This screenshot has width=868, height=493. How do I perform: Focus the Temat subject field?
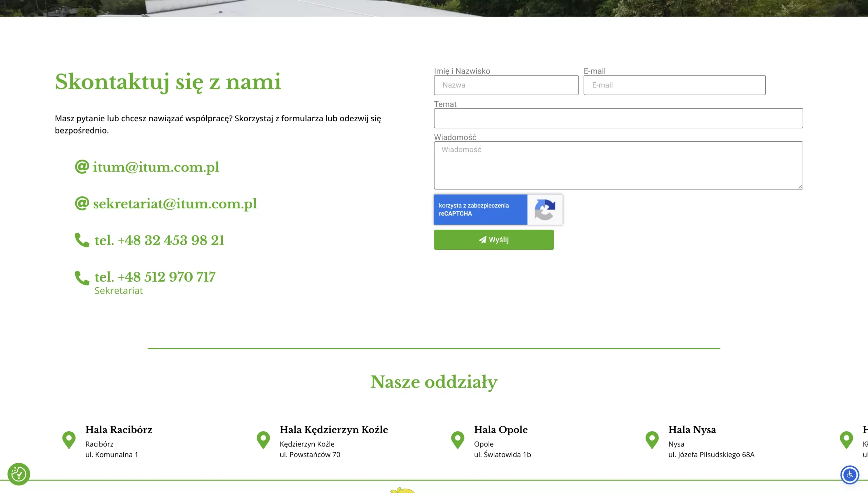tap(618, 118)
